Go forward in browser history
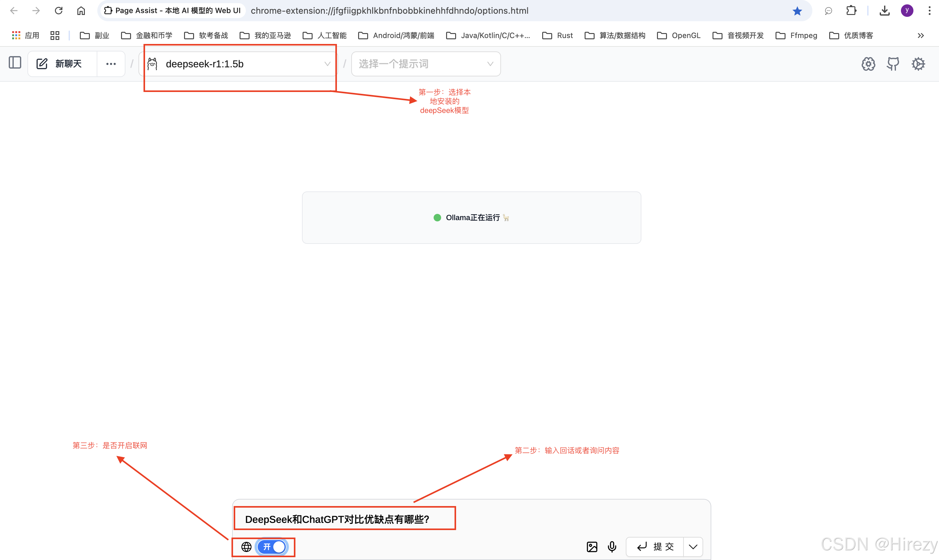This screenshot has height=560, width=939. pyautogui.click(x=36, y=11)
